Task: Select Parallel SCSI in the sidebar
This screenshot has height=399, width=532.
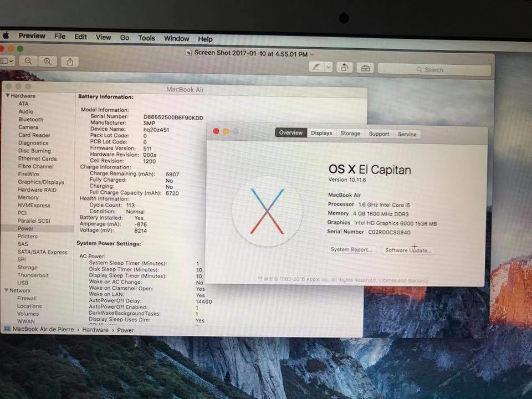Action: coord(34,221)
